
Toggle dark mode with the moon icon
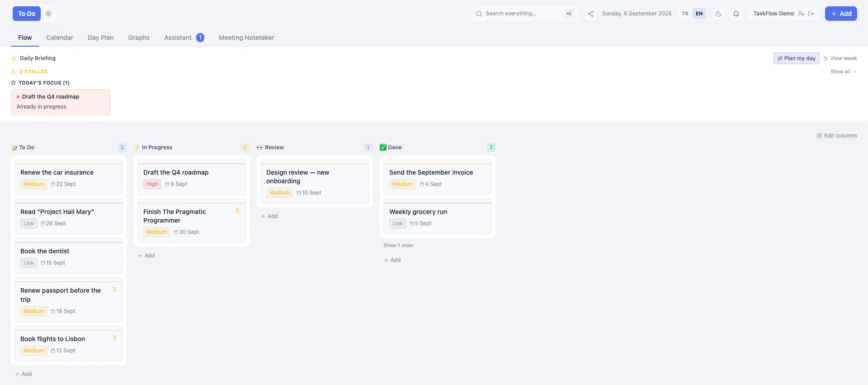(718, 14)
